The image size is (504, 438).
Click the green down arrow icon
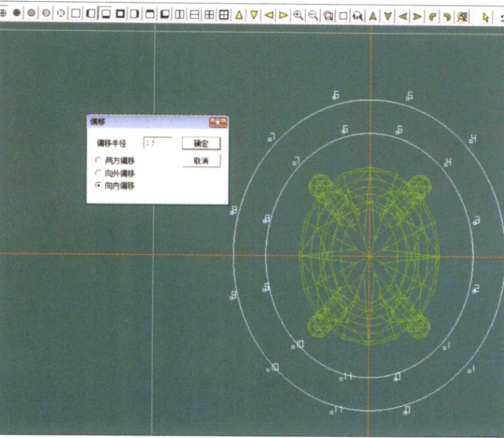[x=388, y=16]
